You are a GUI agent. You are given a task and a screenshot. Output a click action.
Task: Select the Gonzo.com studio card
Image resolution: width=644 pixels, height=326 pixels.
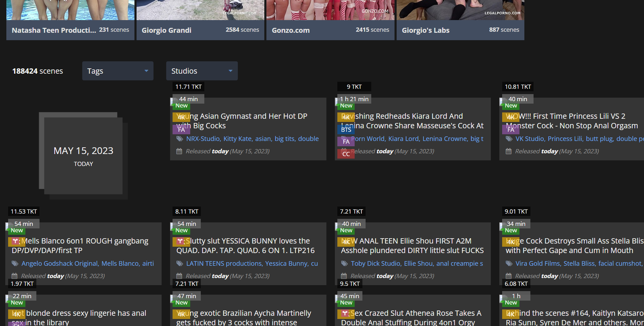[x=330, y=30]
